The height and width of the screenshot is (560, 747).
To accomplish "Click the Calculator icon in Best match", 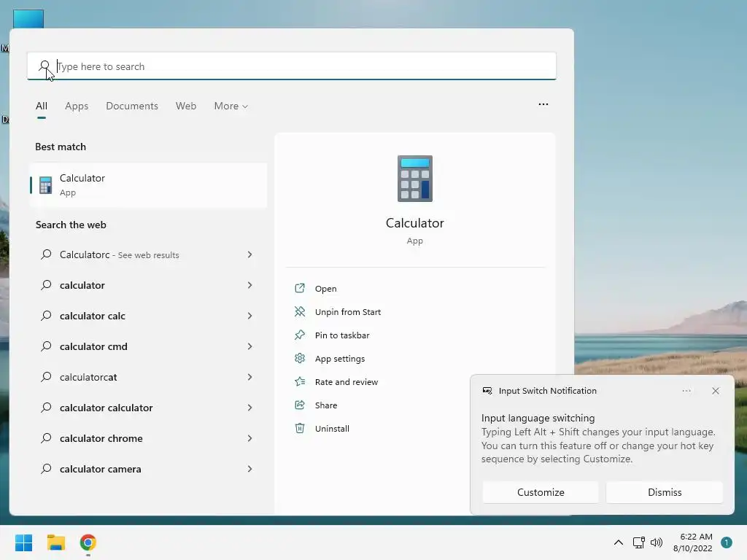I will point(45,184).
